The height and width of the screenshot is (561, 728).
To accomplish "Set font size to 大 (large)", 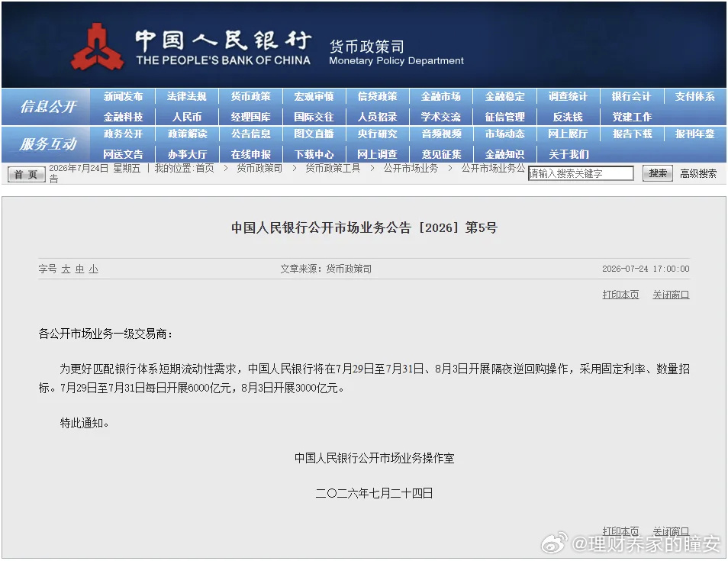I will pos(66,269).
